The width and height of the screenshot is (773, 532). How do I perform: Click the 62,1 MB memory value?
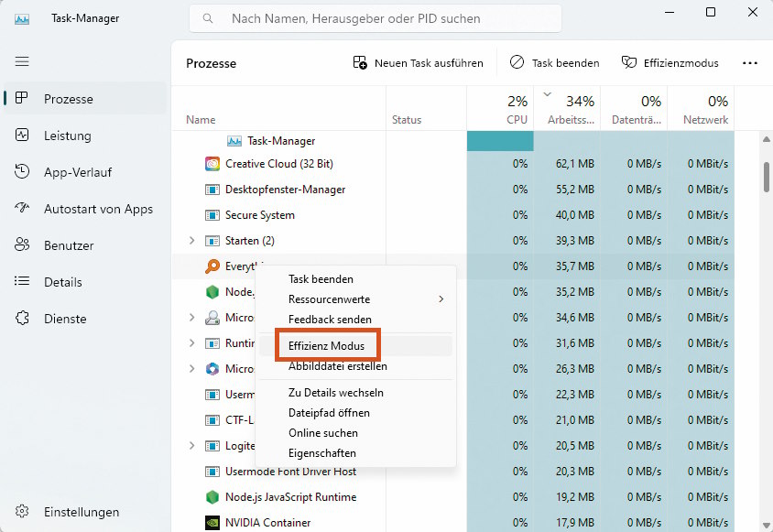[x=575, y=164]
